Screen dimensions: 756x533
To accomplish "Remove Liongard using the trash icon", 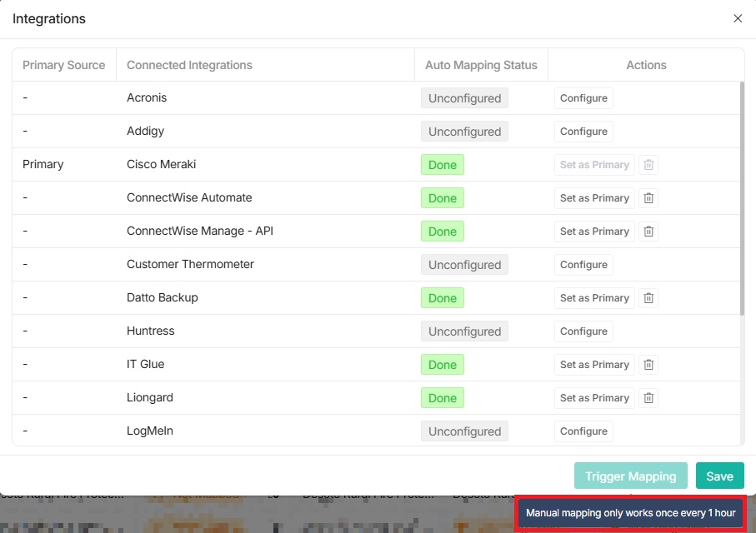I will point(648,398).
